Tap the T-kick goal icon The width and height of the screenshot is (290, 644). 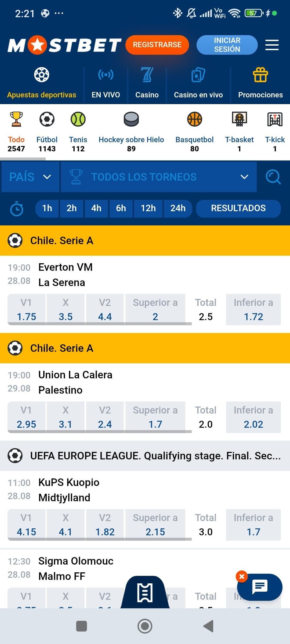click(x=275, y=119)
